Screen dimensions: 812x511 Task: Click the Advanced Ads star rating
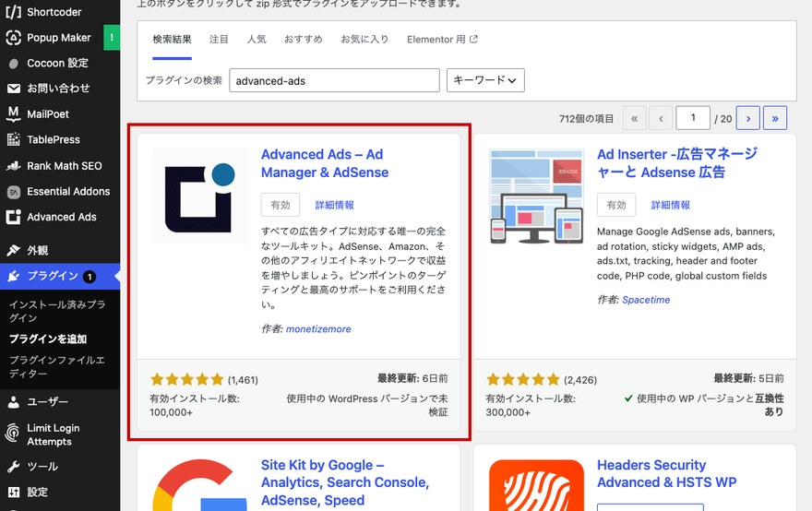tap(187, 379)
